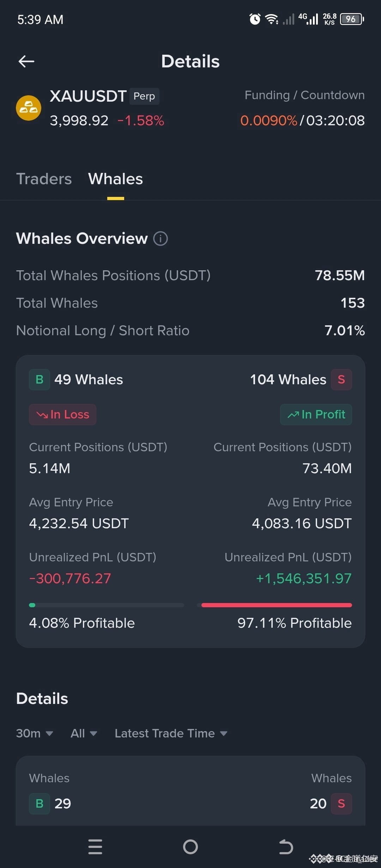Tap the In Profit label button
Image resolution: width=381 pixels, height=868 pixels.
click(x=316, y=415)
